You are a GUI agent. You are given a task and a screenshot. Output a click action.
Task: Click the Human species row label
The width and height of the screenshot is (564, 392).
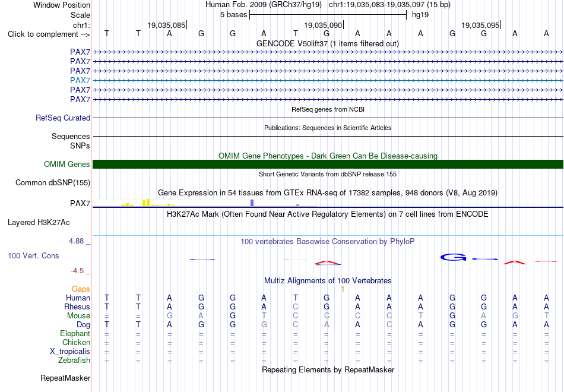pyautogui.click(x=78, y=298)
